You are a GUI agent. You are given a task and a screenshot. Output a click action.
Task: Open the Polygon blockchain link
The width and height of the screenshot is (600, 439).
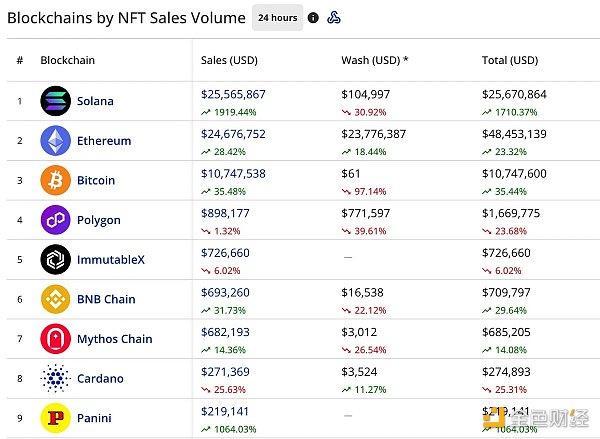99,220
